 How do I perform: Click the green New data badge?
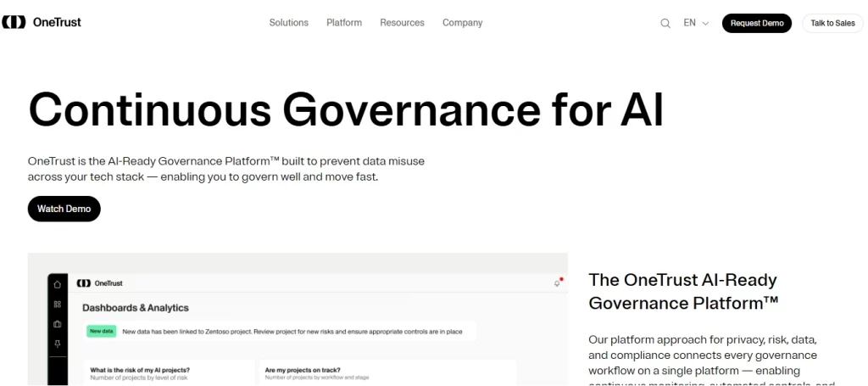[x=102, y=331]
